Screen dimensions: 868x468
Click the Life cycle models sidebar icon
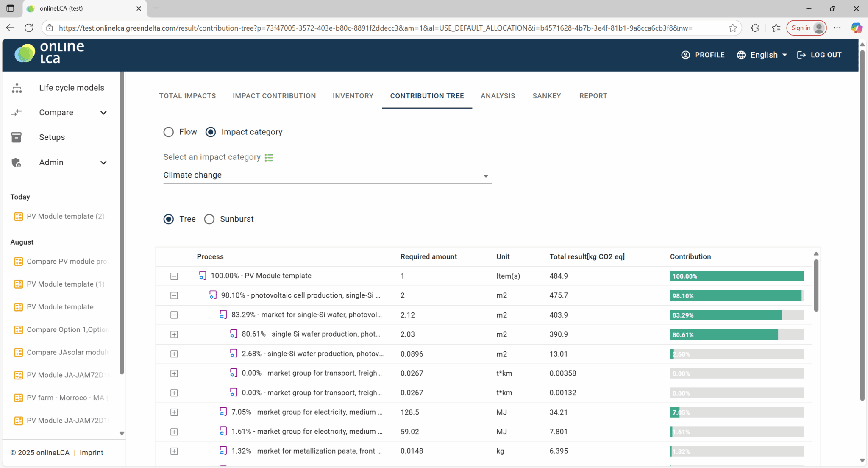tap(17, 88)
